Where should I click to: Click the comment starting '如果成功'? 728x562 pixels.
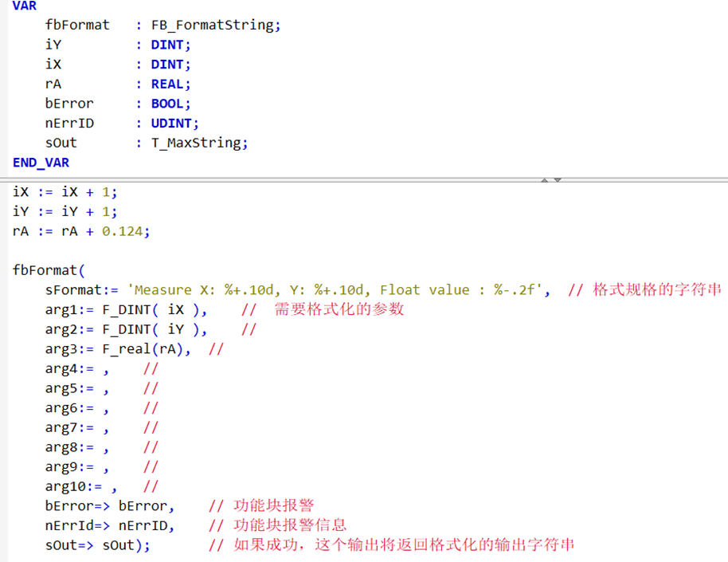[x=404, y=544]
